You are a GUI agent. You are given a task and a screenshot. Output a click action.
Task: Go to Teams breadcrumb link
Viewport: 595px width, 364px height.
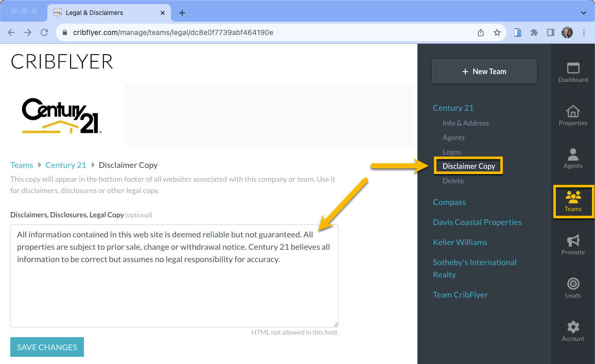(22, 165)
